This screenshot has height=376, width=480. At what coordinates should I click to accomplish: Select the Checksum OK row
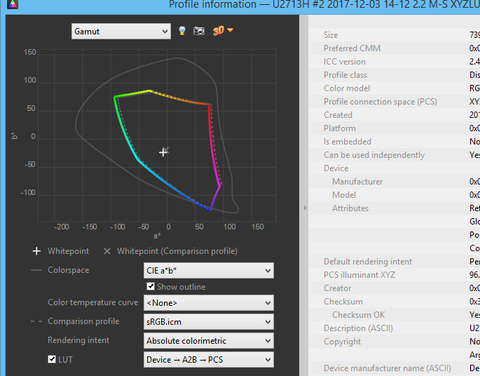[394, 315]
